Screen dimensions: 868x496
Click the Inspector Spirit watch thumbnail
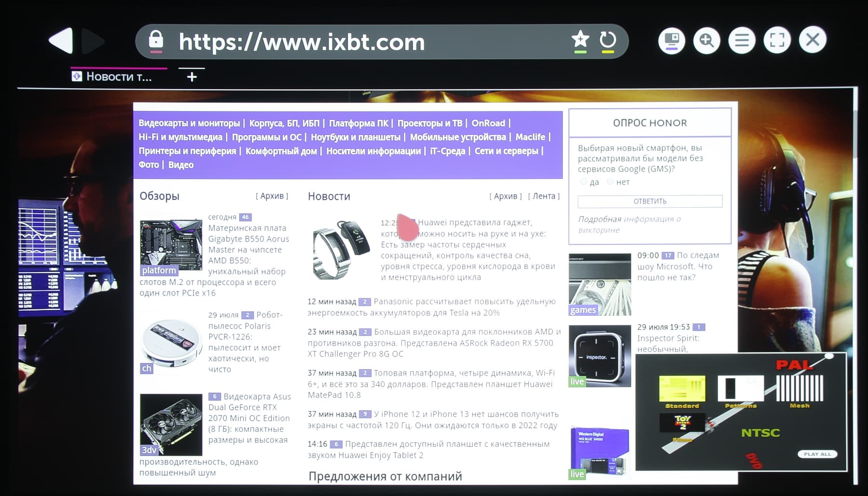[x=600, y=356]
